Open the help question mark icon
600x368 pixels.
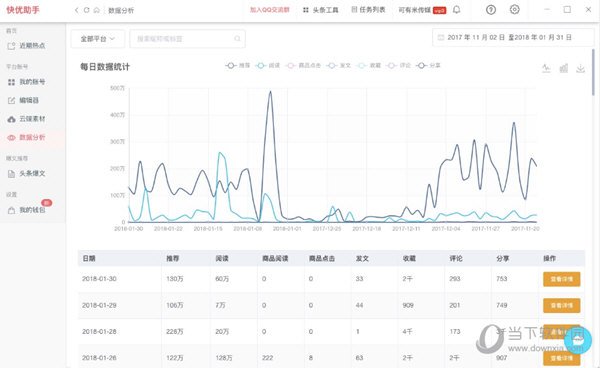tap(491, 10)
